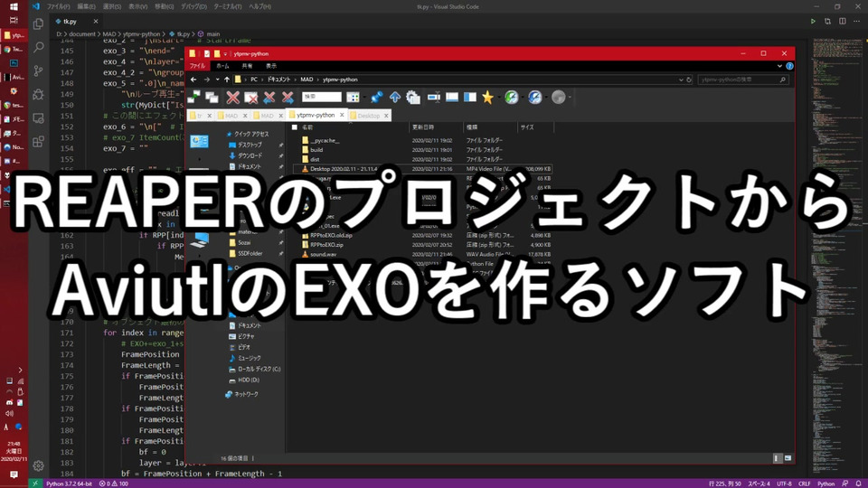Click the overlapping windows toolbar icon

click(x=212, y=98)
